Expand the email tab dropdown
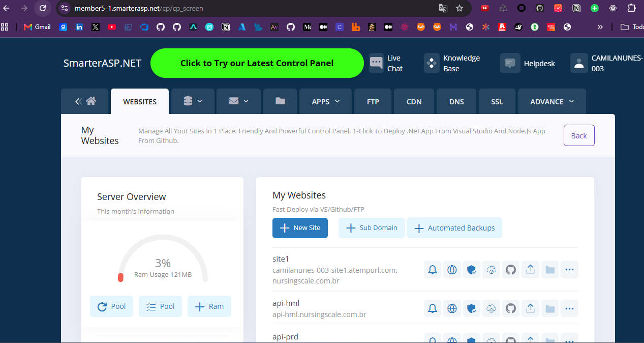This screenshot has height=343, width=644. [x=238, y=101]
